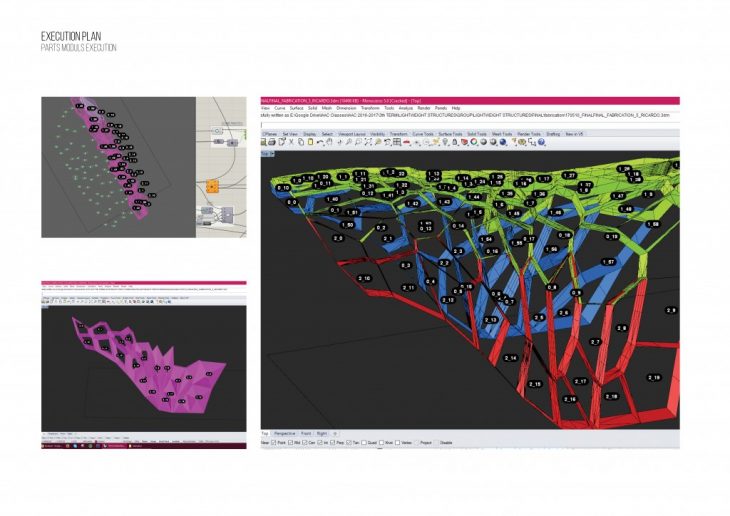Click the orange Grasshopper component node
The image size is (730, 516).
(x=212, y=185)
